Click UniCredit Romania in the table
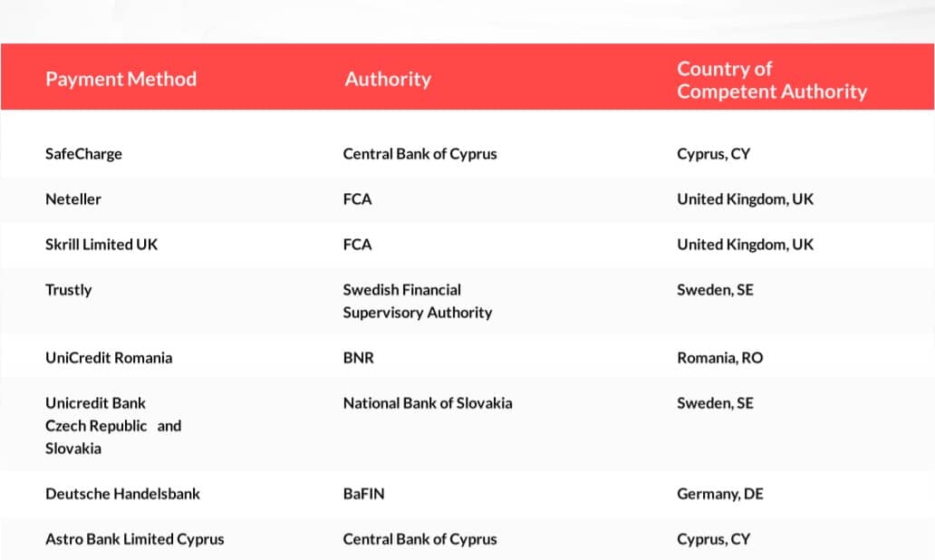This screenshot has width=935, height=560. click(x=109, y=358)
